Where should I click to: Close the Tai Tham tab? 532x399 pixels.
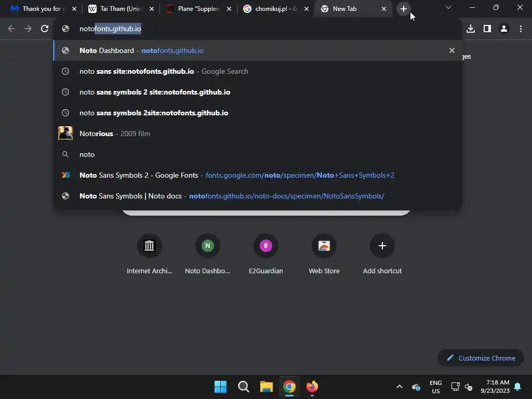pyautogui.click(x=152, y=9)
